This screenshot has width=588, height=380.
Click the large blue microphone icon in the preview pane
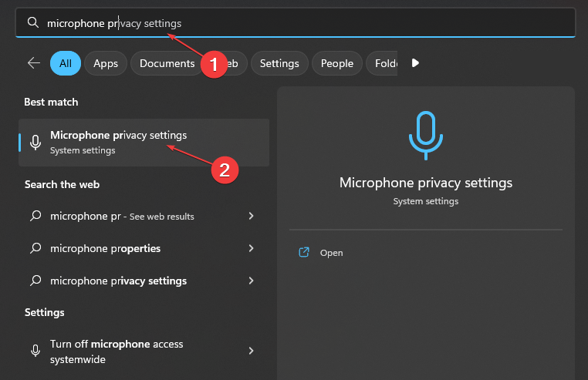pos(425,136)
